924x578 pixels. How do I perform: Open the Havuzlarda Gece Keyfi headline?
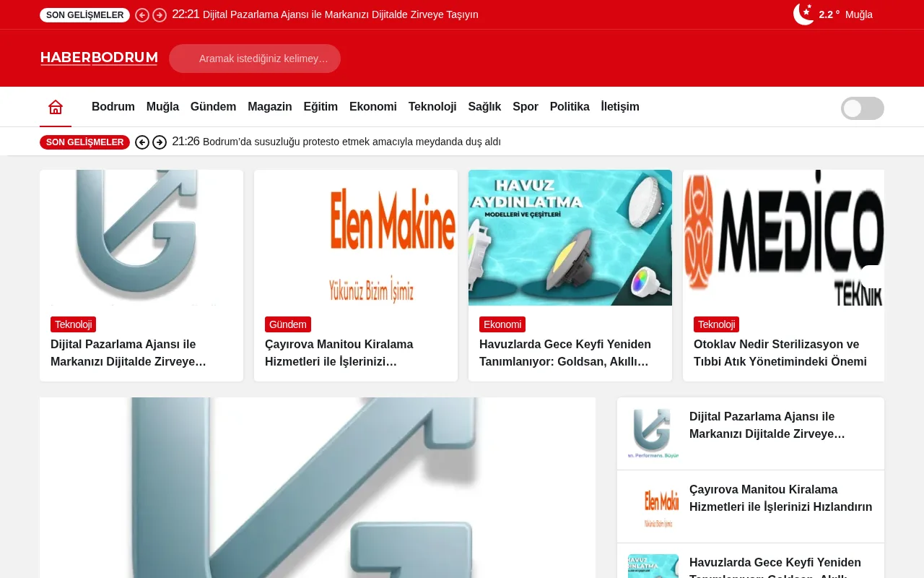point(565,353)
